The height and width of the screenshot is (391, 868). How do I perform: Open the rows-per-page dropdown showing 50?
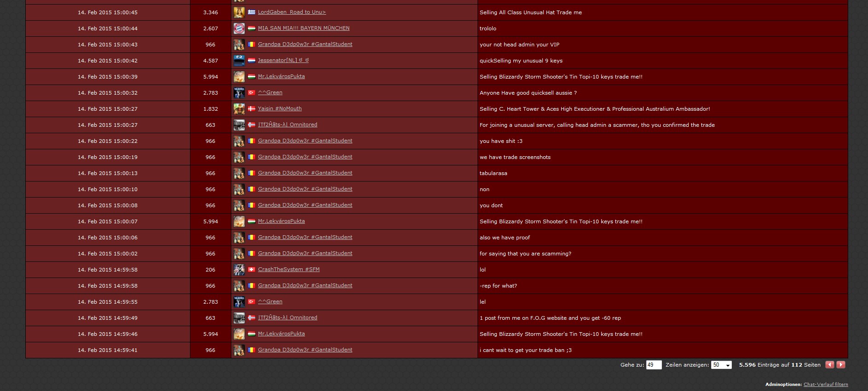tap(721, 365)
